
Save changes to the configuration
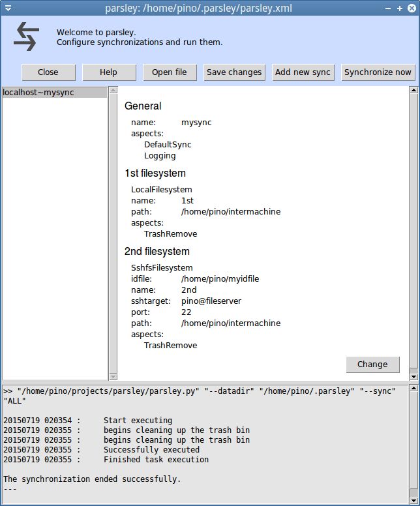[234, 72]
